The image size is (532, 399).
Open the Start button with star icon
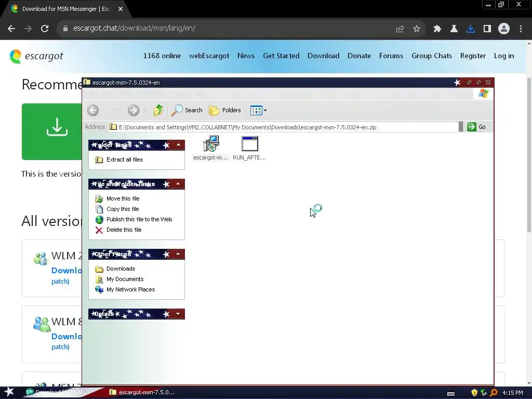tap(9, 393)
